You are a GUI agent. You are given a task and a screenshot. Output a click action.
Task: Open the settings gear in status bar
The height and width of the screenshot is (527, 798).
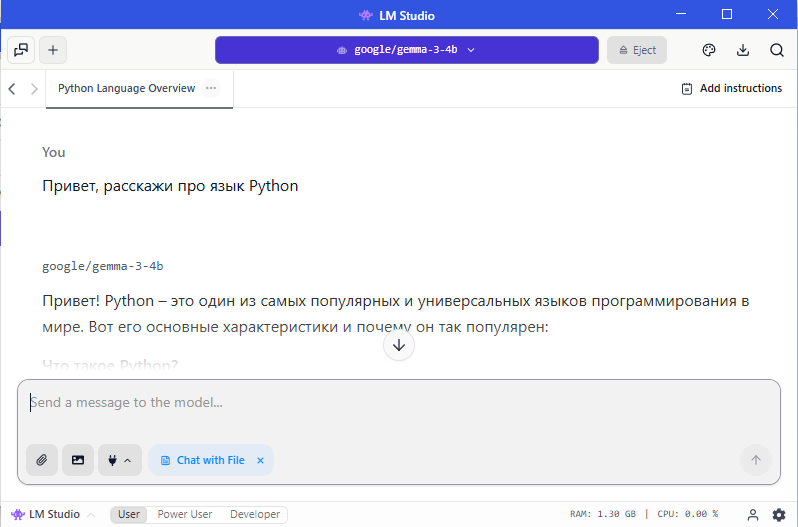pos(779,515)
